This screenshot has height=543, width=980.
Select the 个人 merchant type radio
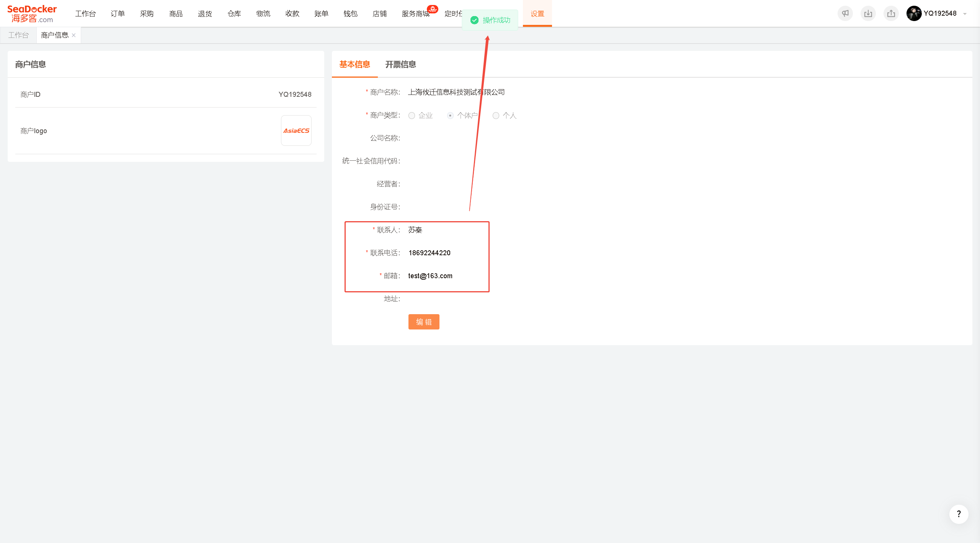tap(496, 116)
